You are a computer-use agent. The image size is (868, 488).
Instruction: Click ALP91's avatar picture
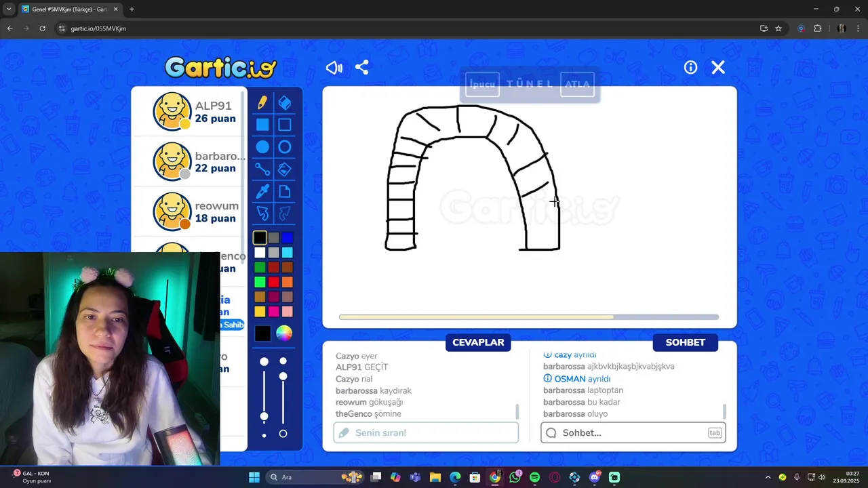click(x=172, y=111)
